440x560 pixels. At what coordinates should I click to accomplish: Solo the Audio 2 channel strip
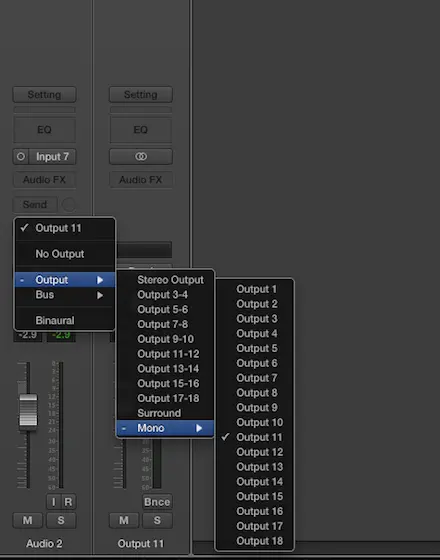[61, 520]
